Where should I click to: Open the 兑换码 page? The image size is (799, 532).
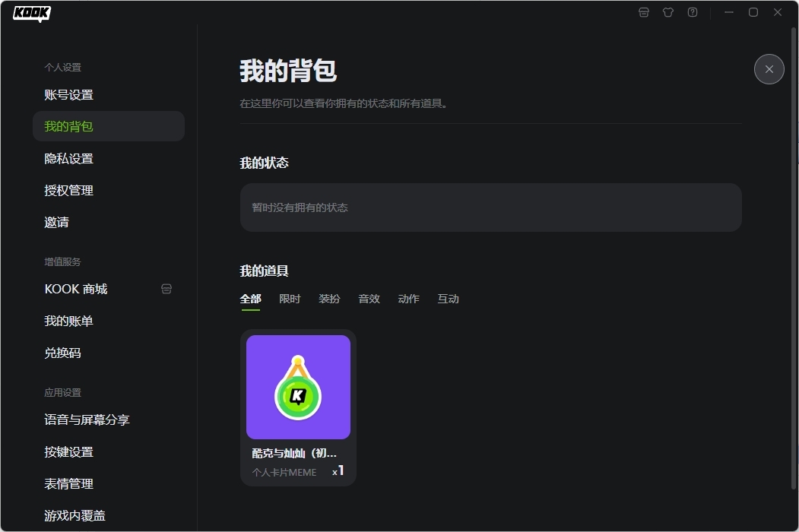tap(62, 353)
